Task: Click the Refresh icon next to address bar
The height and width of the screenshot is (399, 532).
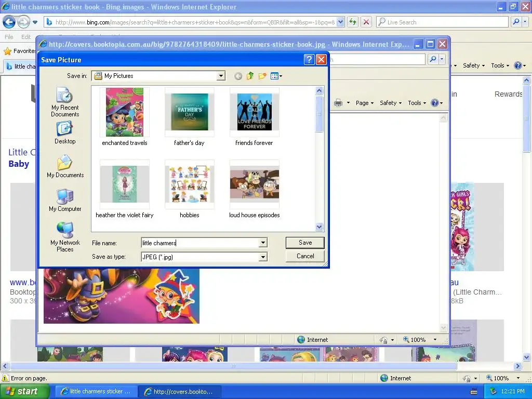Action: click(x=353, y=22)
